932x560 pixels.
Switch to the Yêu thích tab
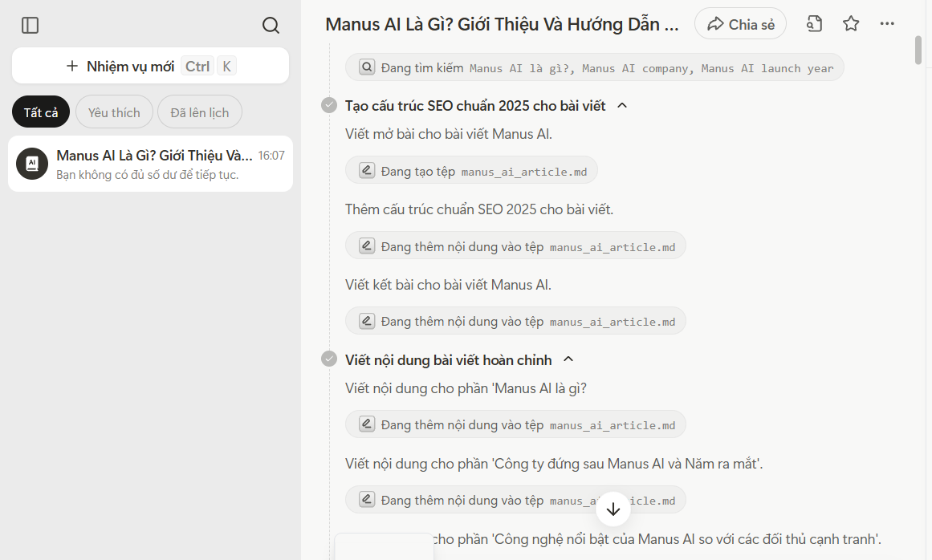[x=114, y=112]
